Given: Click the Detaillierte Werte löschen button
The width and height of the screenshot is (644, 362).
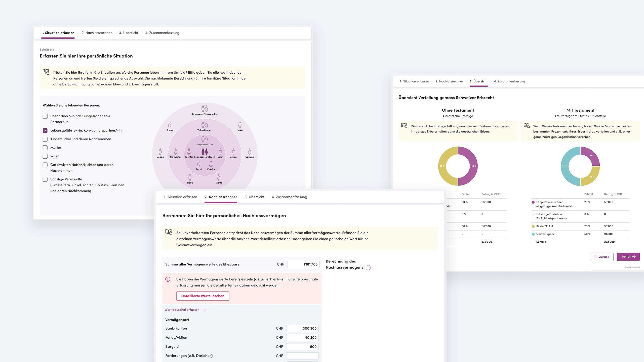Looking at the screenshot, I should (x=203, y=296).
